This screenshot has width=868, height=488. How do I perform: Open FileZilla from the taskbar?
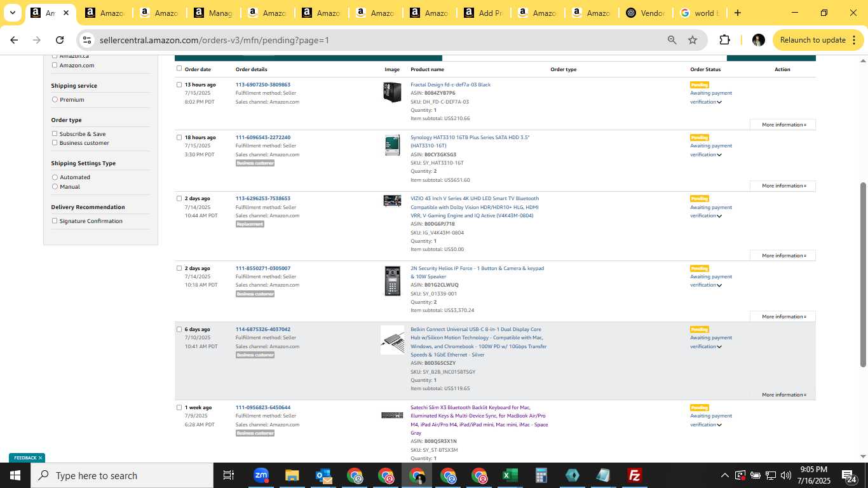tap(634, 475)
